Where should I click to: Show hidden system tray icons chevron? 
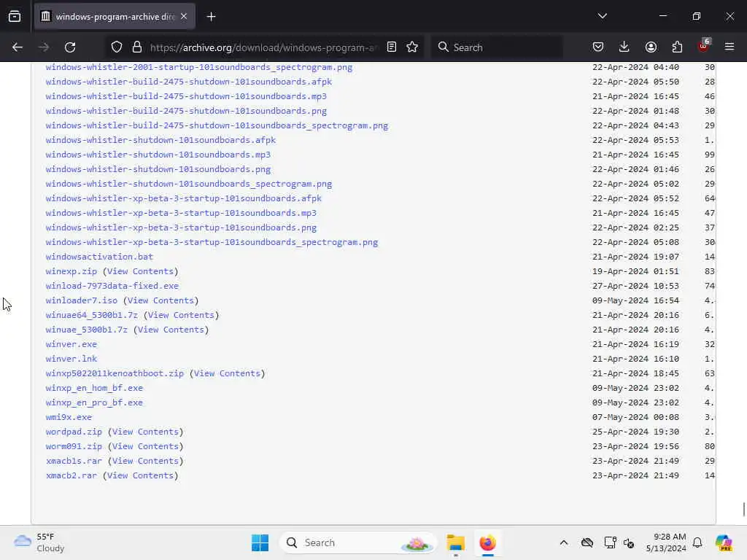pyautogui.click(x=564, y=542)
